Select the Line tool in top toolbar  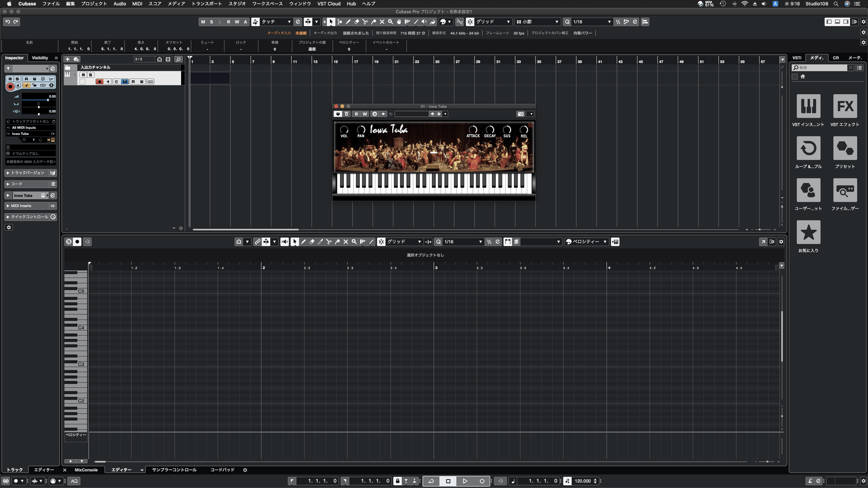coord(416,22)
